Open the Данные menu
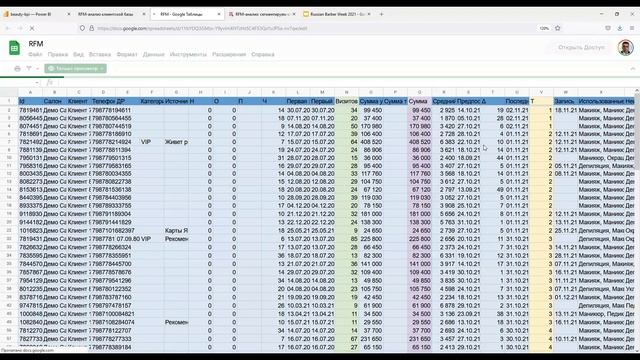Image resolution: width=640 pixels, height=360 pixels. [x=153, y=54]
